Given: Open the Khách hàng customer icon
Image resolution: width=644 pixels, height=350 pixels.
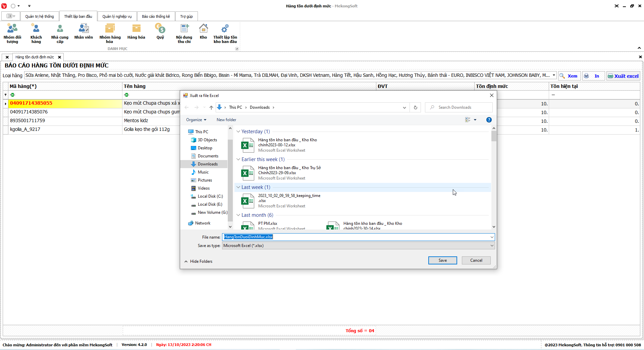Looking at the screenshot, I should (36, 33).
